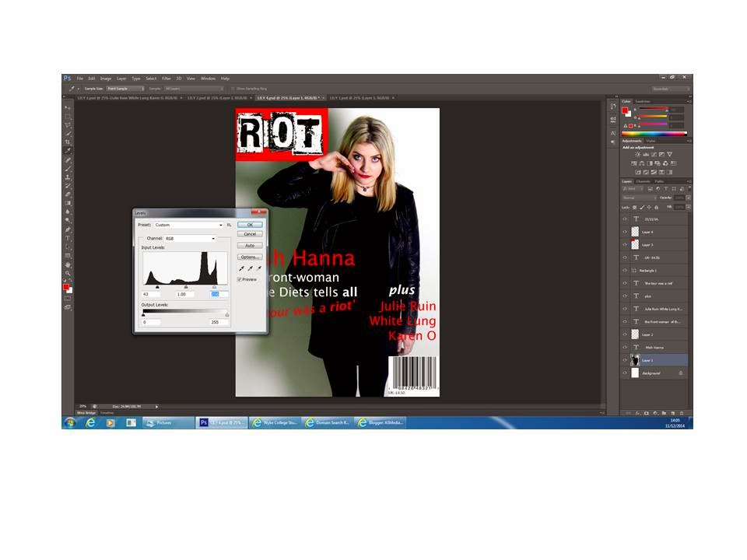Add a Levels adjustment from Adjustments panel
Viewport: 747px width, 560px height.
pos(646,154)
